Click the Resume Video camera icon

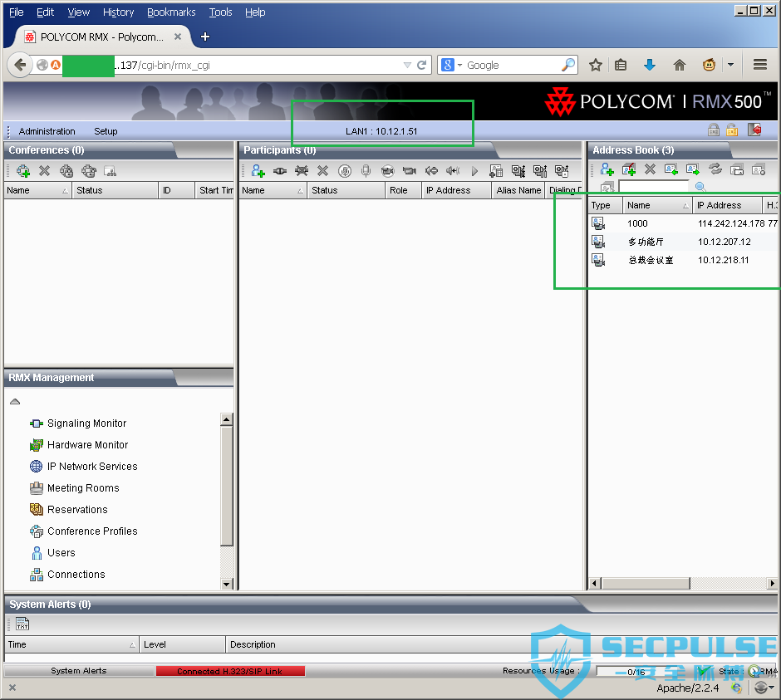click(x=410, y=171)
